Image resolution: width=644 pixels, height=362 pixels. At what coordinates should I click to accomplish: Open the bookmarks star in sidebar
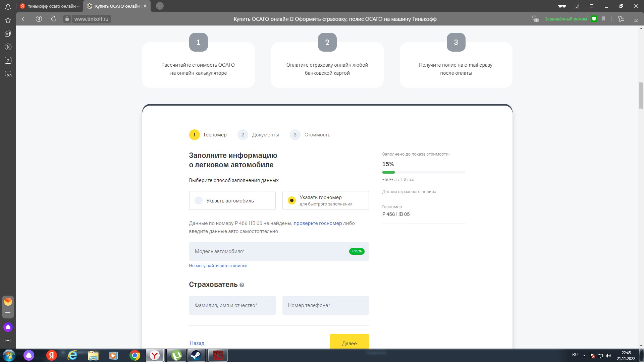(x=8, y=20)
